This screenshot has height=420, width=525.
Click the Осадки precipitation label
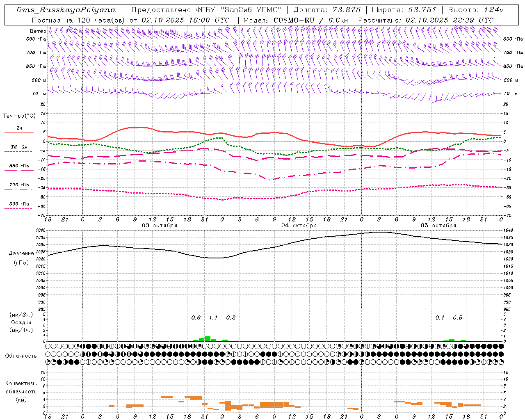(21, 322)
